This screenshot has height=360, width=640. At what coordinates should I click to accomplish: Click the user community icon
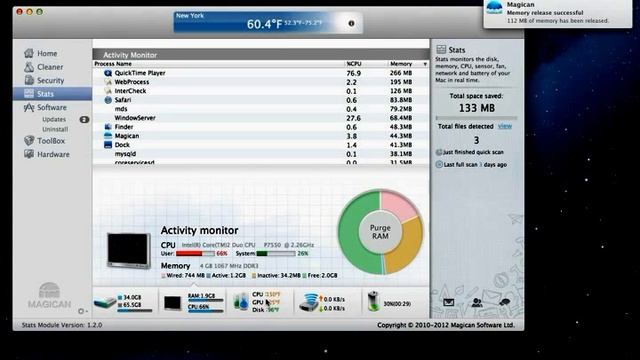click(477, 302)
